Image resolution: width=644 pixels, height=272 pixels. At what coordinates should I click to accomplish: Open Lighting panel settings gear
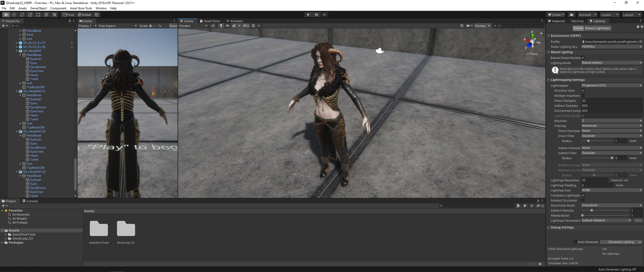pos(642,27)
